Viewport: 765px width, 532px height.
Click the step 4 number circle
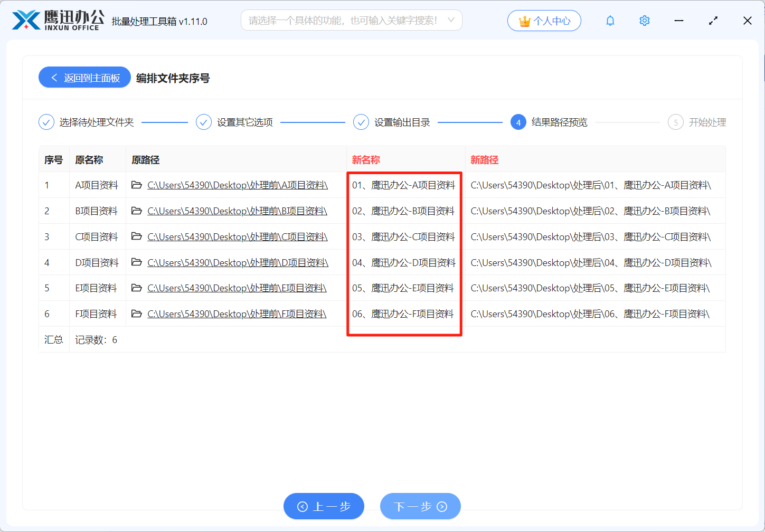(x=518, y=122)
